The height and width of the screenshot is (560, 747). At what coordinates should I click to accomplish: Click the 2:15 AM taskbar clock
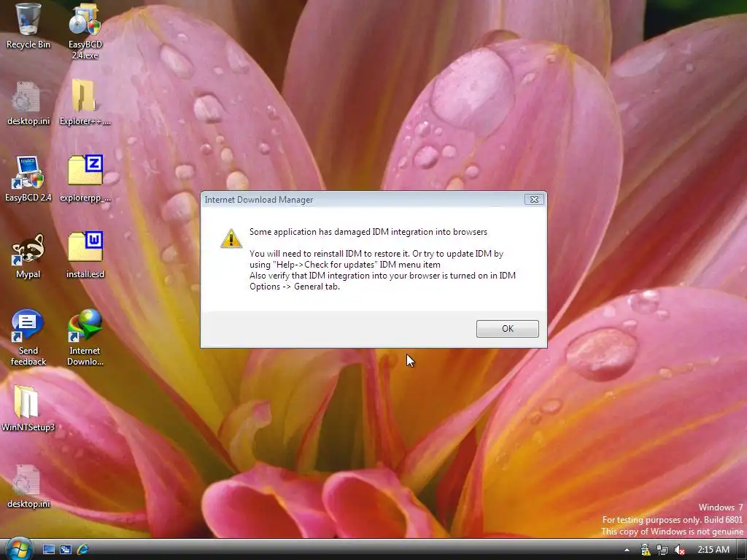[713, 550]
